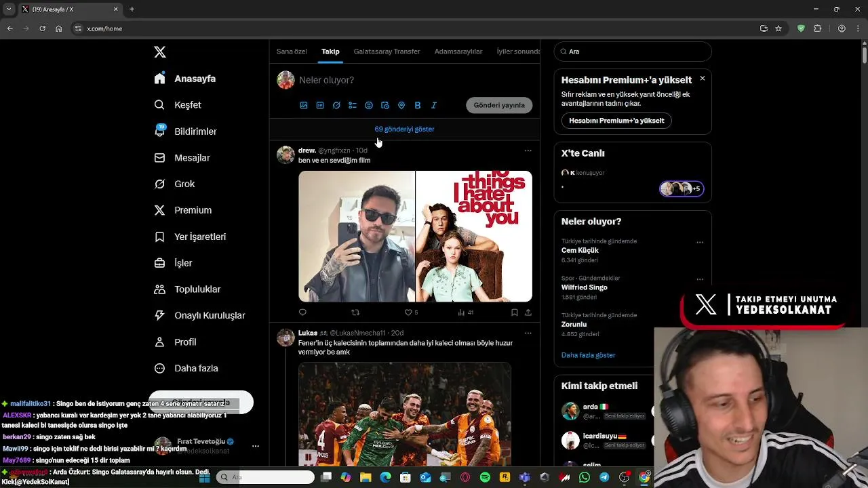Open Premium in the sidebar
This screenshot has height=488, width=868.
click(x=183, y=210)
